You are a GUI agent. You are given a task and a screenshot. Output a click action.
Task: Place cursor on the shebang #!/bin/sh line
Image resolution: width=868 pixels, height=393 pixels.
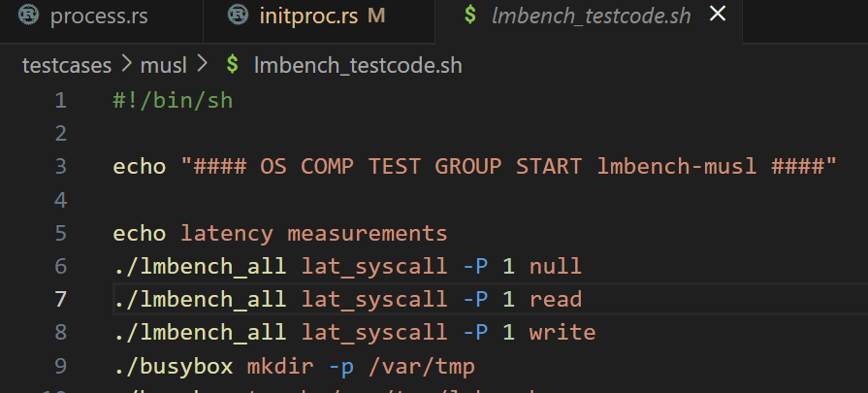pyautogui.click(x=172, y=100)
